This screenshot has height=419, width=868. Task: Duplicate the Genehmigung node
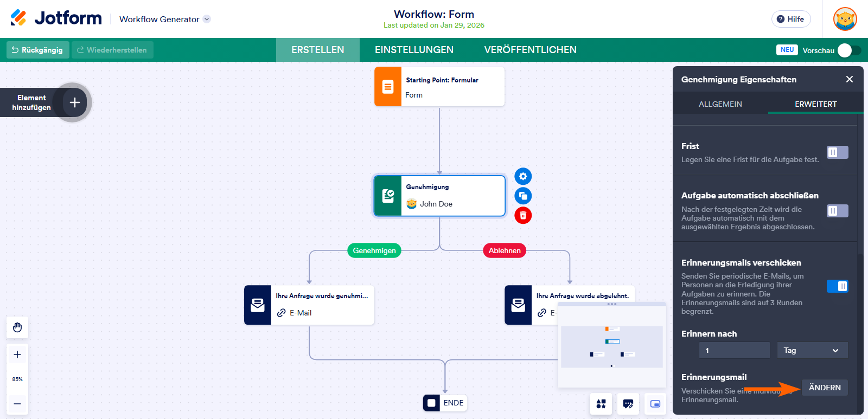click(523, 196)
